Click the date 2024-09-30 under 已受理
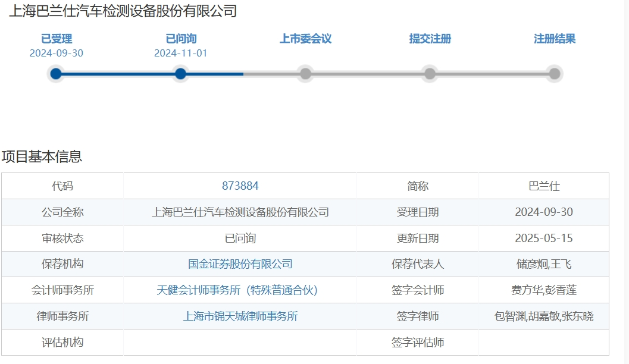 [56, 54]
